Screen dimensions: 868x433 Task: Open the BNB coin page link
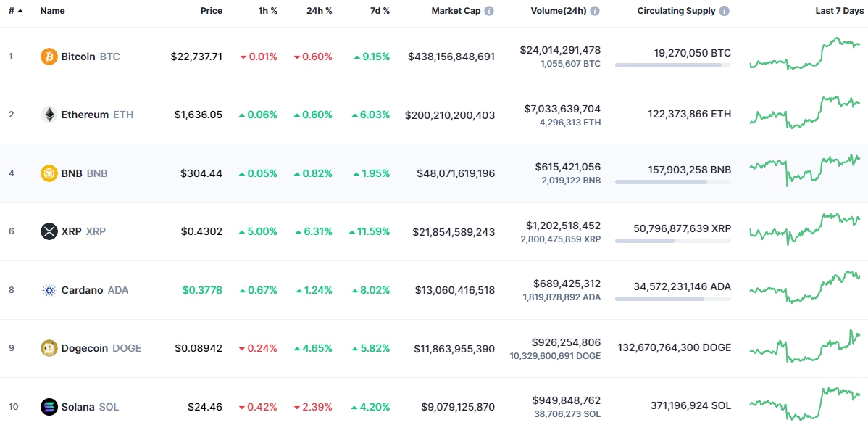pos(74,173)
